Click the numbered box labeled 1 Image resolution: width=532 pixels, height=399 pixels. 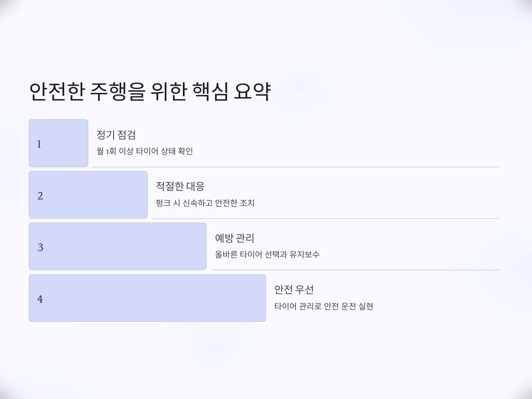(59, 143)
